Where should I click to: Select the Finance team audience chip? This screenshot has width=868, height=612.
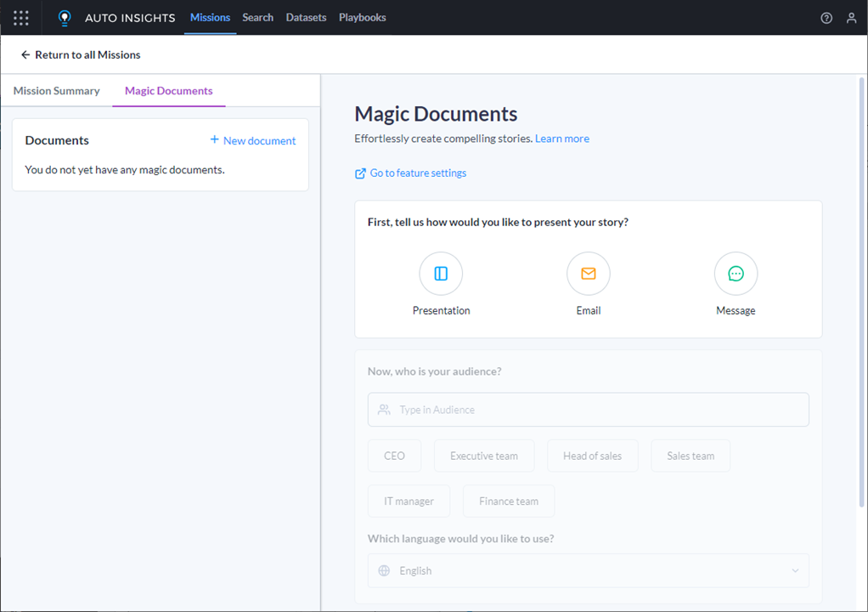tap(508, 501)
